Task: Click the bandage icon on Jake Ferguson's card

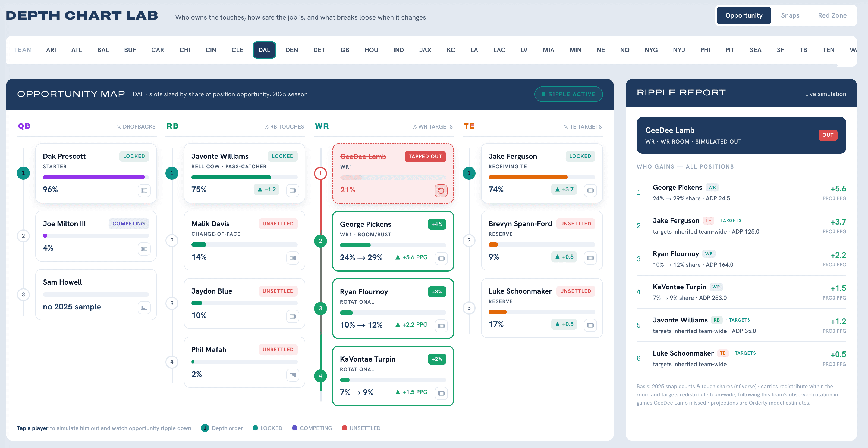Action: 590,191
